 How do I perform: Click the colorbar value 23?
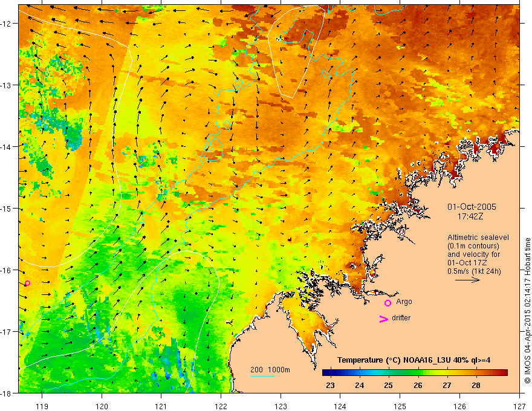(x=330, y=385)
